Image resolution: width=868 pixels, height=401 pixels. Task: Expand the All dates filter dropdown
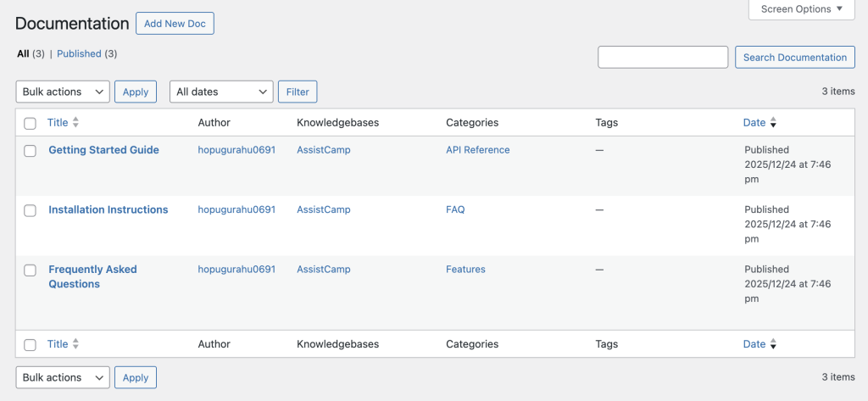(x=221, y=92)
